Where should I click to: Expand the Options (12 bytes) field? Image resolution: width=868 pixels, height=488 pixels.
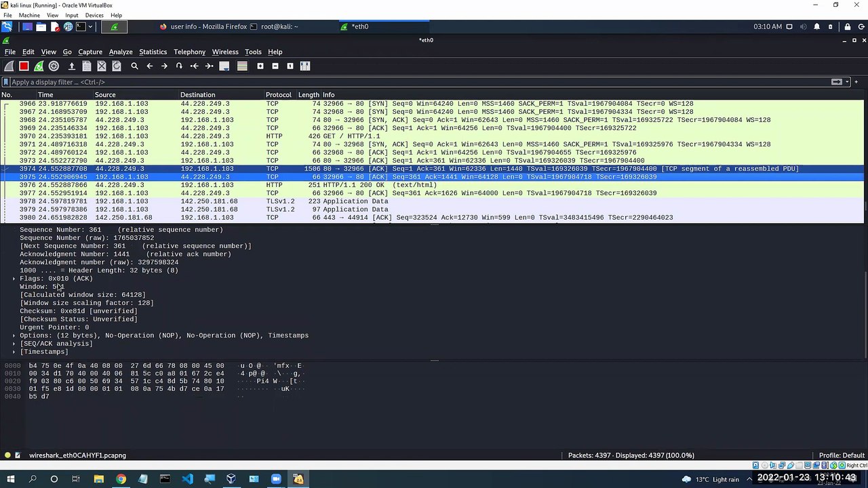click(x=14, y=335)
